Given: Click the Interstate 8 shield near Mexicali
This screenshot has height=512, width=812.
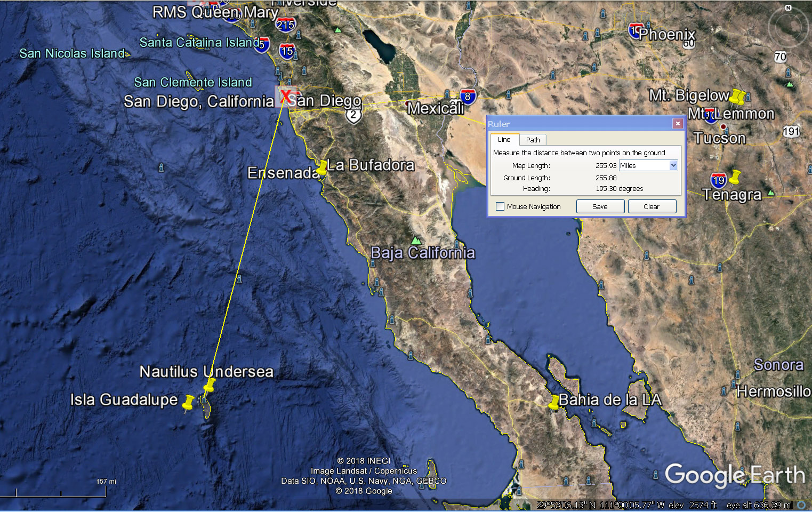Looking at the screenshot, I should (x=468, y=97).
